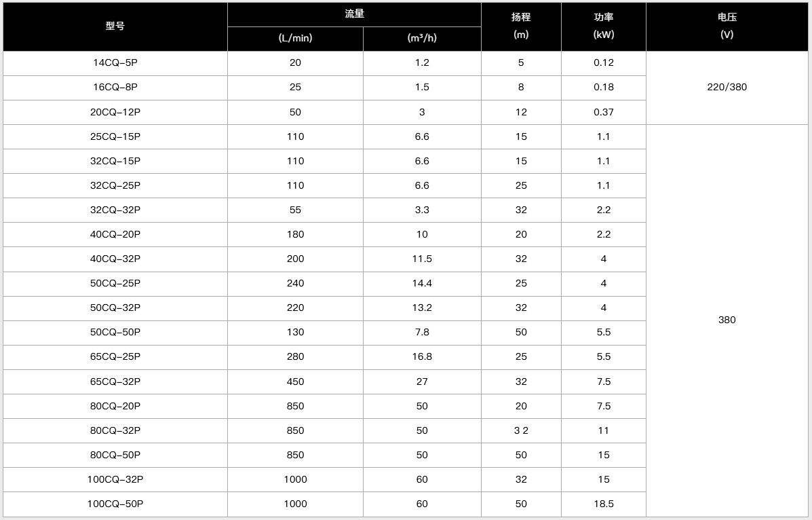Select flow value 16.8 in 65CQ-25P row

click(x=422, y=357)
